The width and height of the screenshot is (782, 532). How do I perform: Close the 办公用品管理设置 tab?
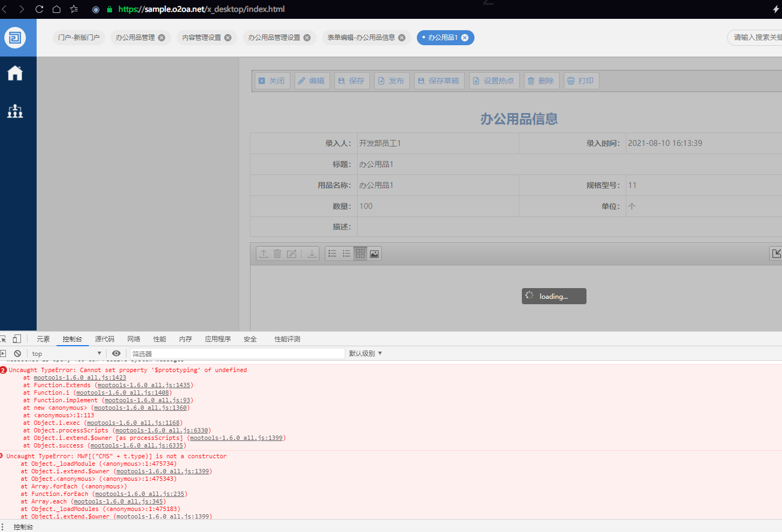(x=307, y=38)
